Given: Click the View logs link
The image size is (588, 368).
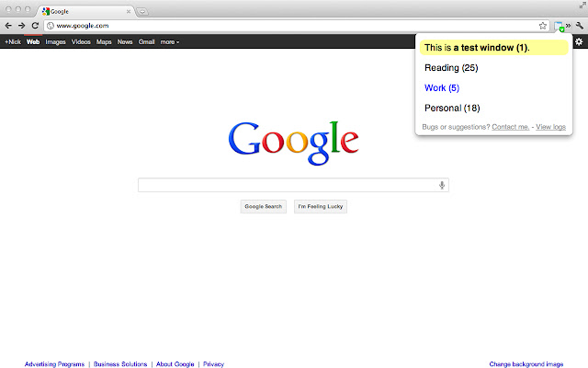Looking at the screenshot, I should tap(550, 127).
